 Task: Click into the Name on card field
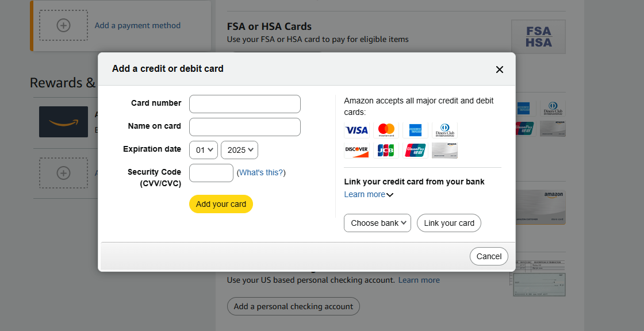tap(245, 127)
